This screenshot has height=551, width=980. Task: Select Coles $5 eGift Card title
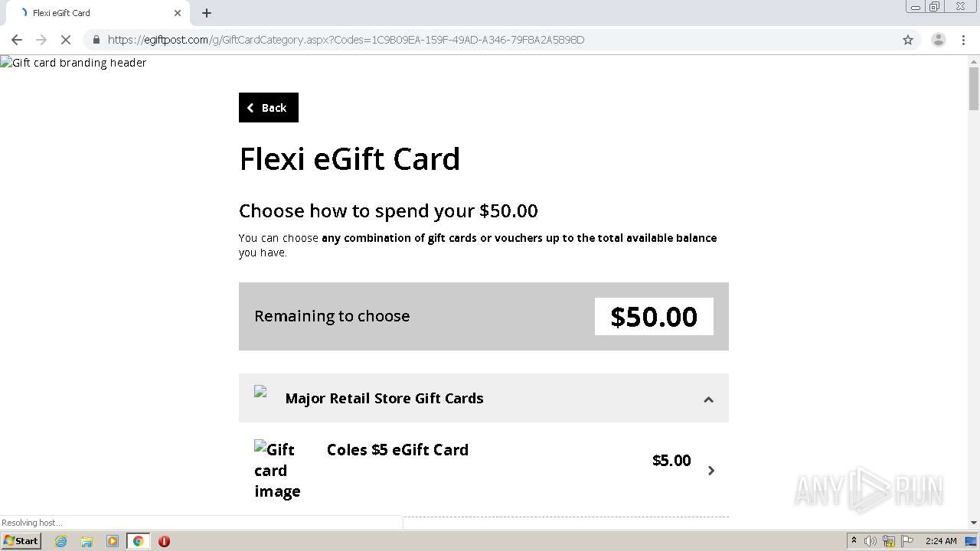(x=397, y=450)
